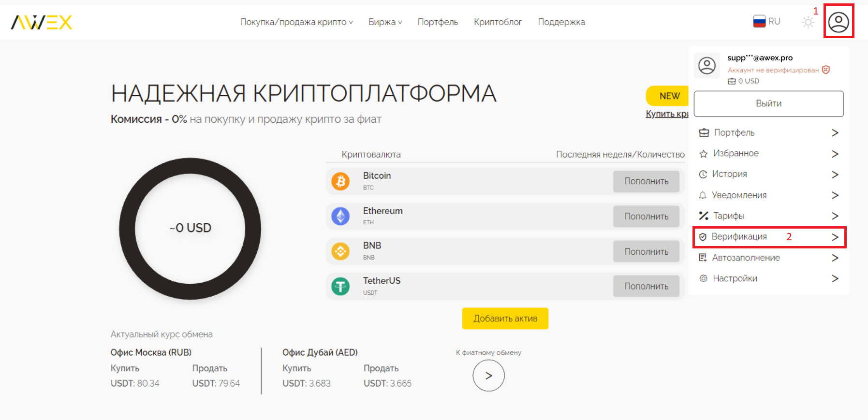Click Пополнить for TetherUS
This screenshot has width=868, height=420.
tap(646, 287)
